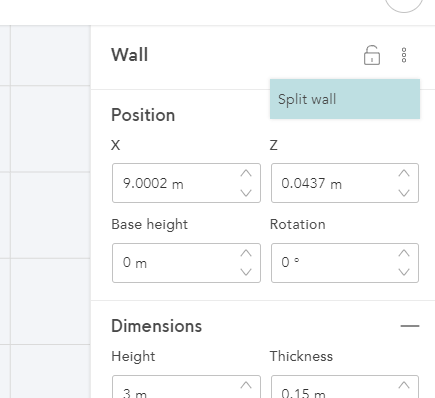Collapse the Dimensions section

click(x=410, y=326)
